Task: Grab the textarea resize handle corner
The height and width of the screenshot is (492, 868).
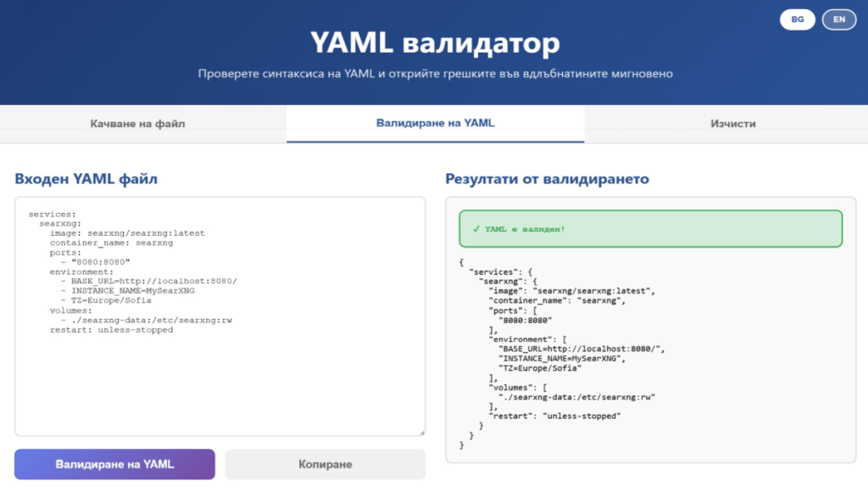Action: click(422, 433)
